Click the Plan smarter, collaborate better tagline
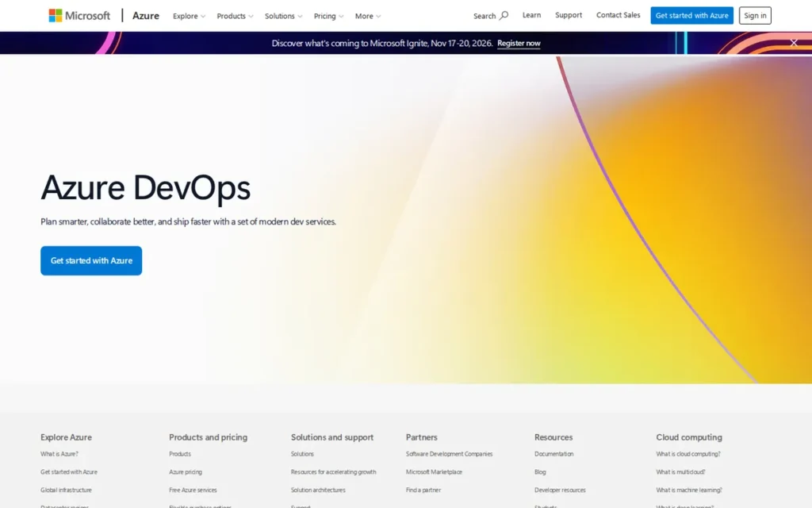The image size is (812, 508). click(x=189, y=221)
